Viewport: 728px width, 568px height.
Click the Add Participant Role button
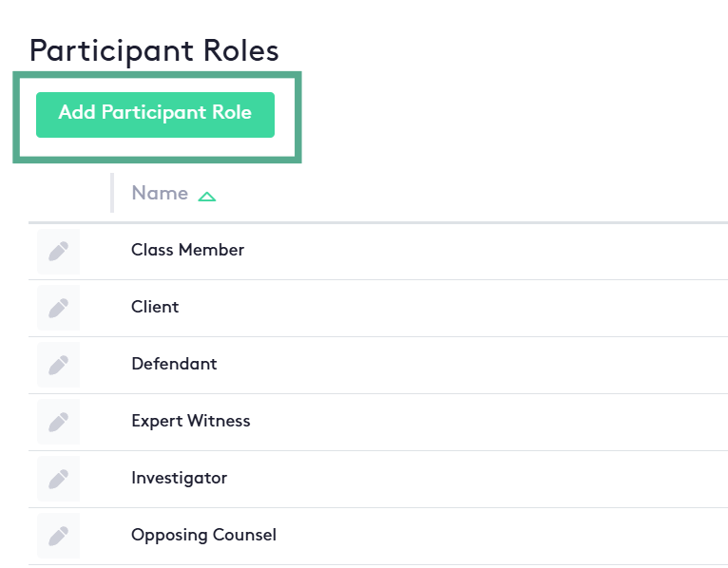pos(155,114)
